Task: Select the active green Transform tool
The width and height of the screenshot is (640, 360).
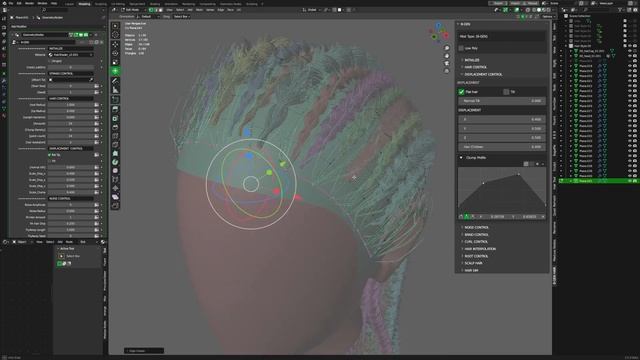Action: (x=116, y=71)
